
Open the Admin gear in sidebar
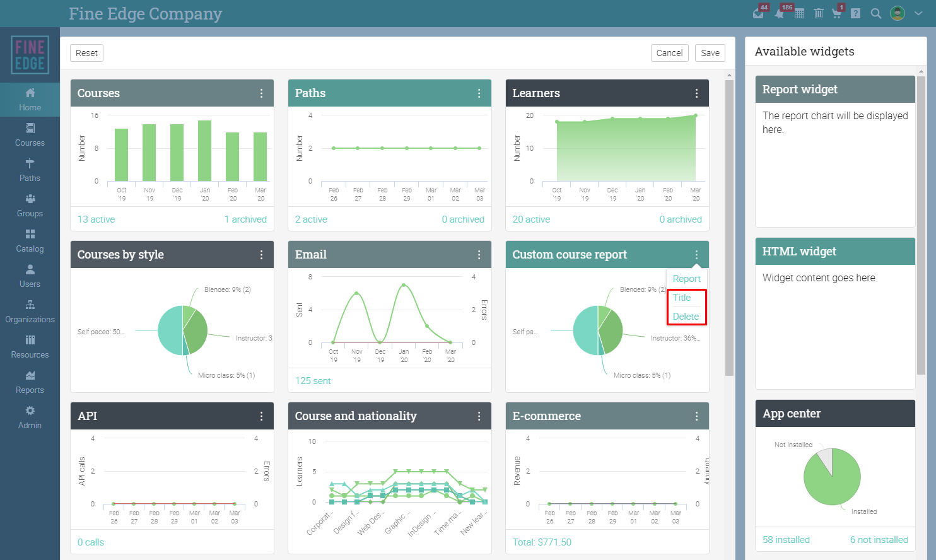point(30,417)
